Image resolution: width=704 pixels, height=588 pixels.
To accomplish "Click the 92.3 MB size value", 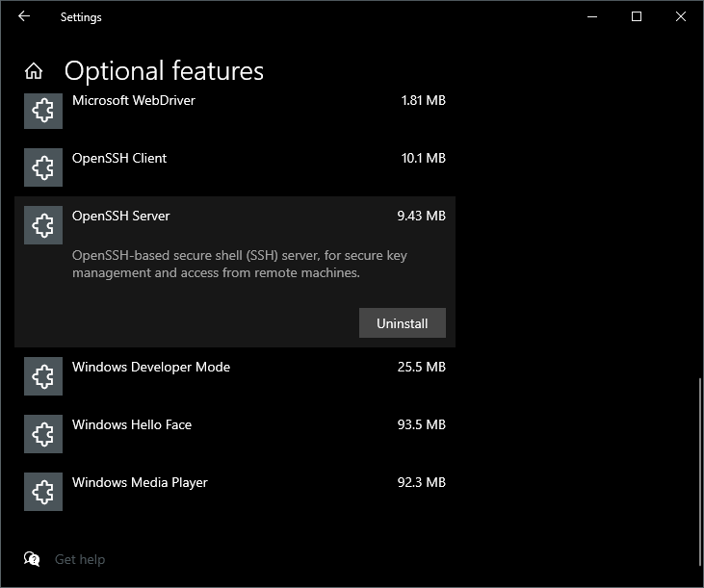I will coord(422,482).
